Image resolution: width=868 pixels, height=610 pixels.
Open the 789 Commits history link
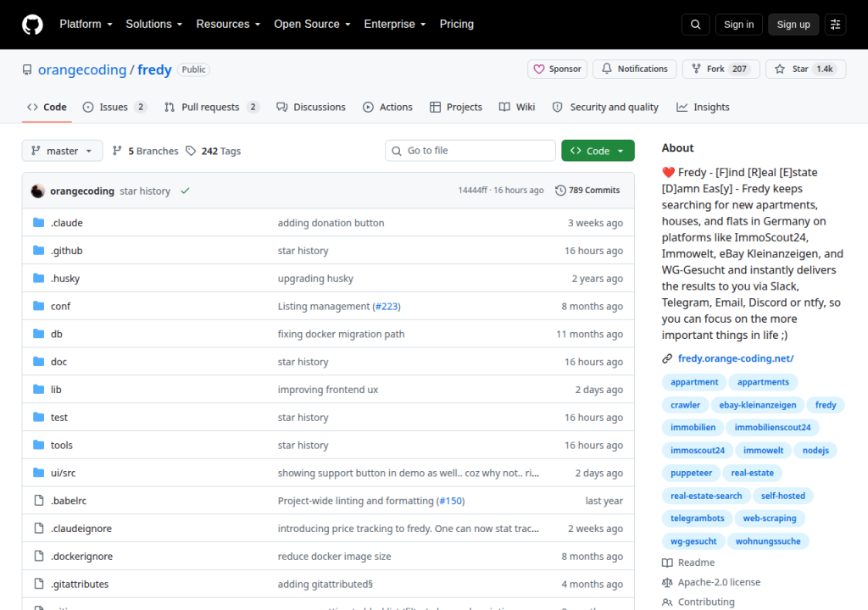[x=587, y=191]
